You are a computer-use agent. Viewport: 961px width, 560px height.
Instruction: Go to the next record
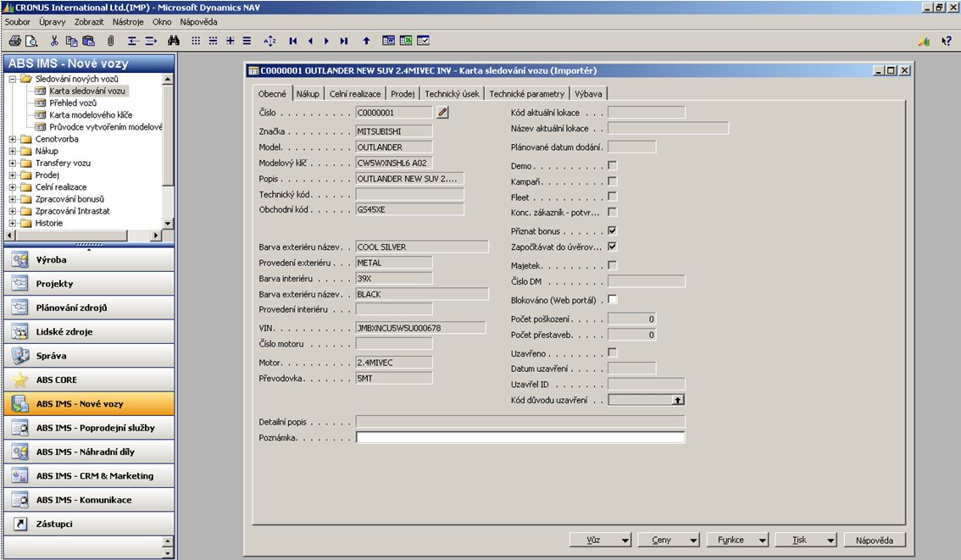click(x=326, y=41)
